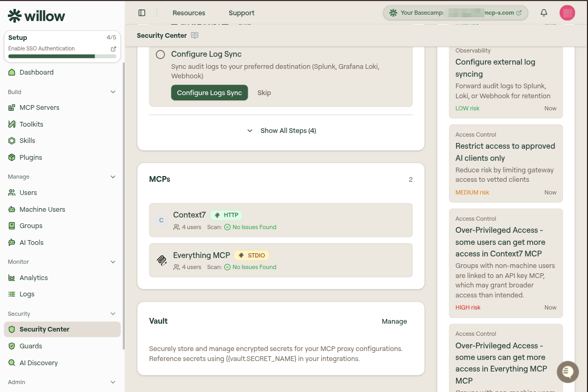This screenshot has height=392, width=588.
Task: Click the AI Discovery search icon
Action: point(12,363)
